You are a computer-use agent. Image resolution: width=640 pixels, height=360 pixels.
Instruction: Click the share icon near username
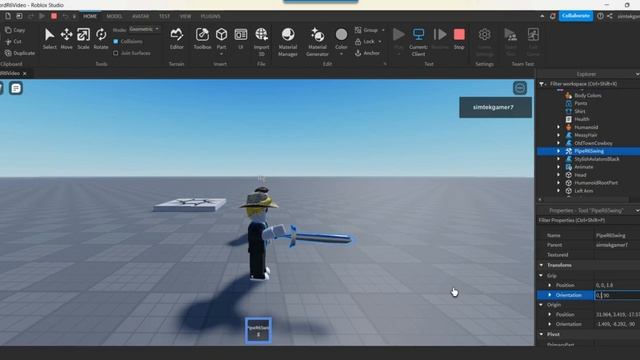point(609,16)
